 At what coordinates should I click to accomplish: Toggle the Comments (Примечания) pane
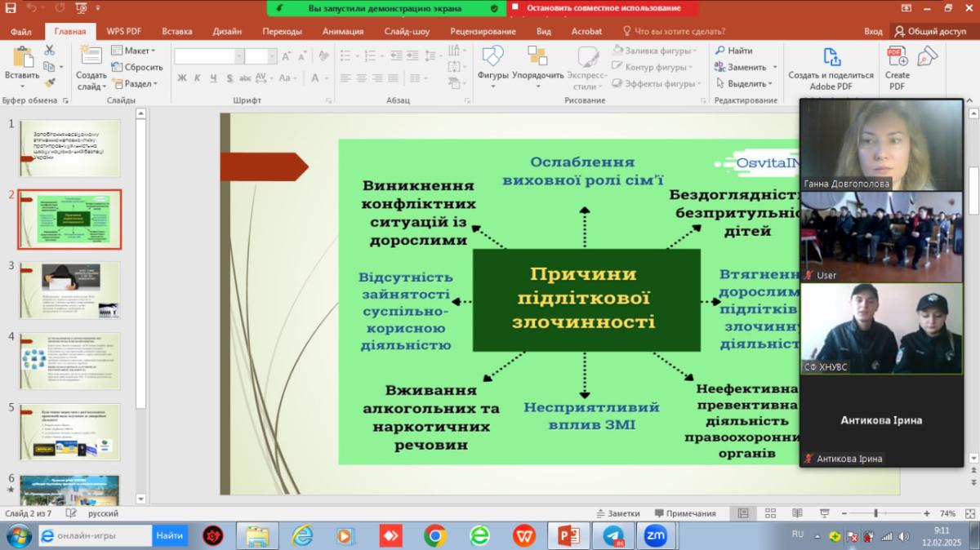pyautogui.click(x=684, y=514)
